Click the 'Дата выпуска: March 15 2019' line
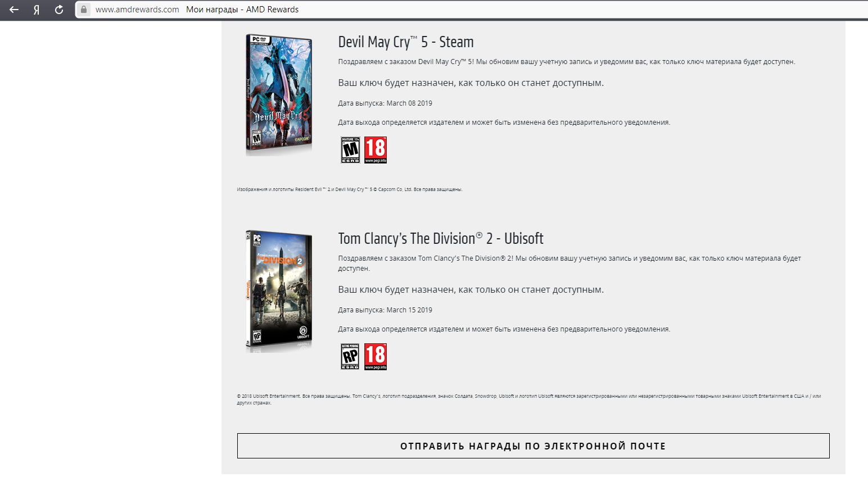The height and width of the screenshot is (477, 868). point(385,310)
